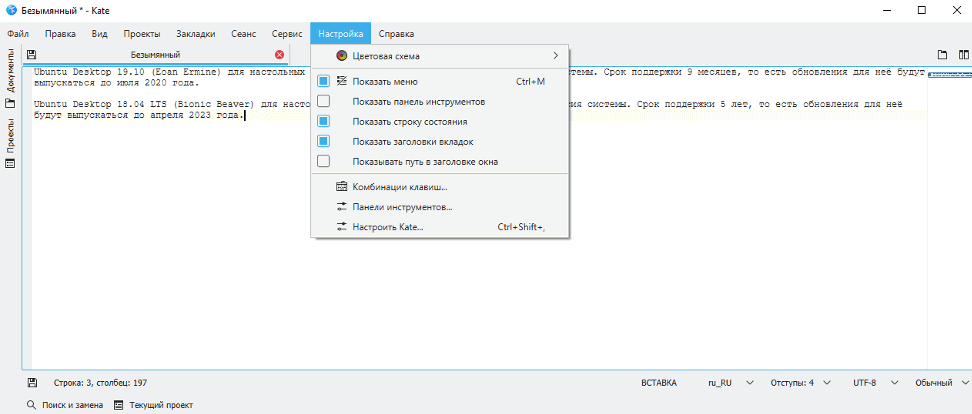Open the Обычный mode dropdown
Viewport: 972px width, 414px height.
[x=942, y=383]
